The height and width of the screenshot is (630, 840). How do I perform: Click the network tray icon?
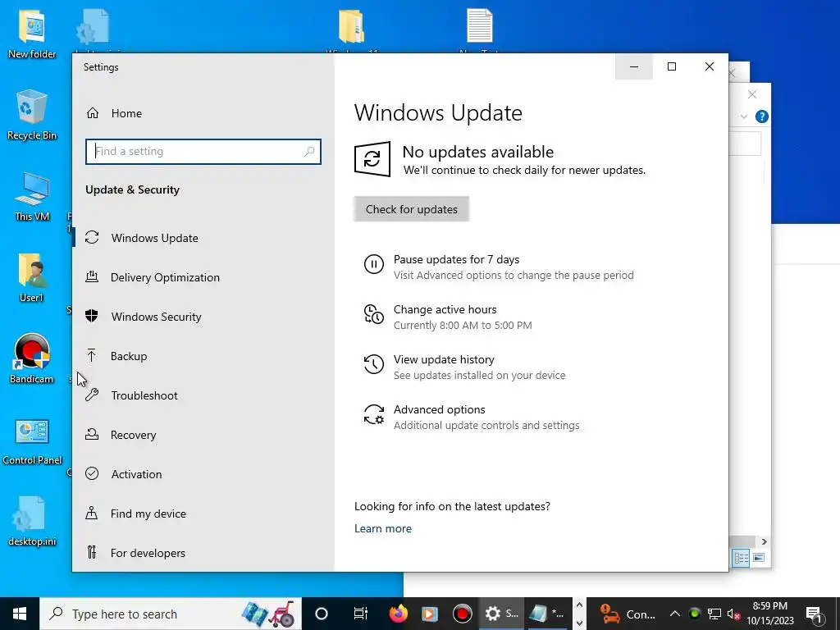pos(714,614)
